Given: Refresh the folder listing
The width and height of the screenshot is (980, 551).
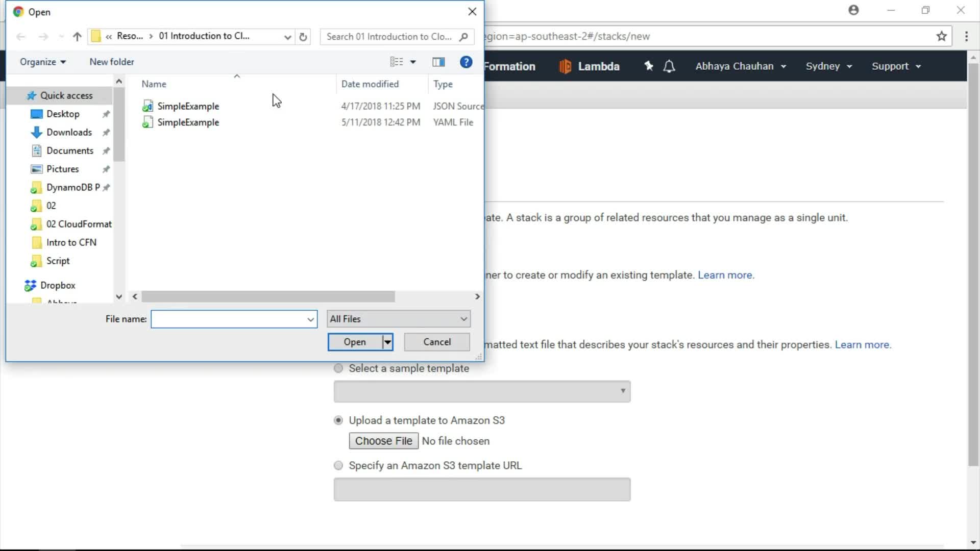Looking at the screenshot, I should [303, 37].
